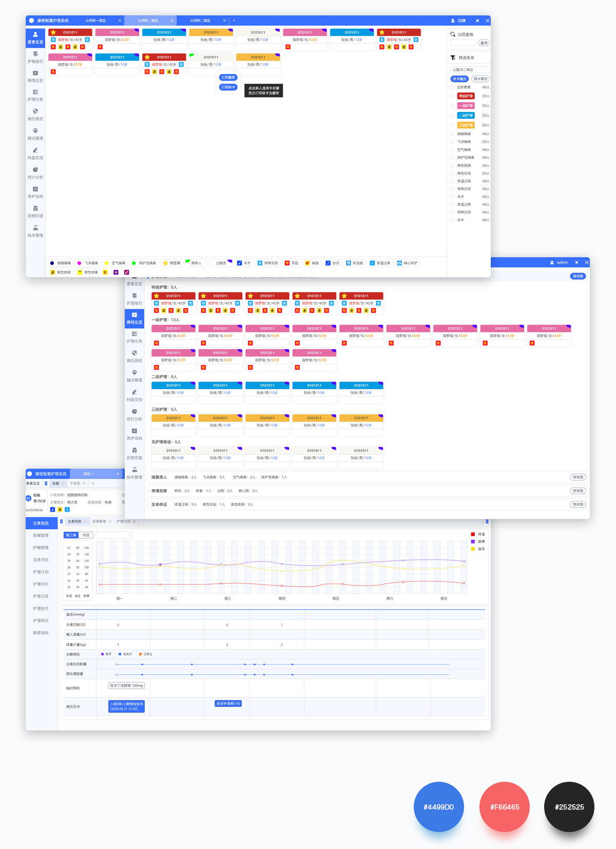Select 医嘱管理 in the patient side menu
This screenshot has height=849, width=616.
[x=41, y=535]
